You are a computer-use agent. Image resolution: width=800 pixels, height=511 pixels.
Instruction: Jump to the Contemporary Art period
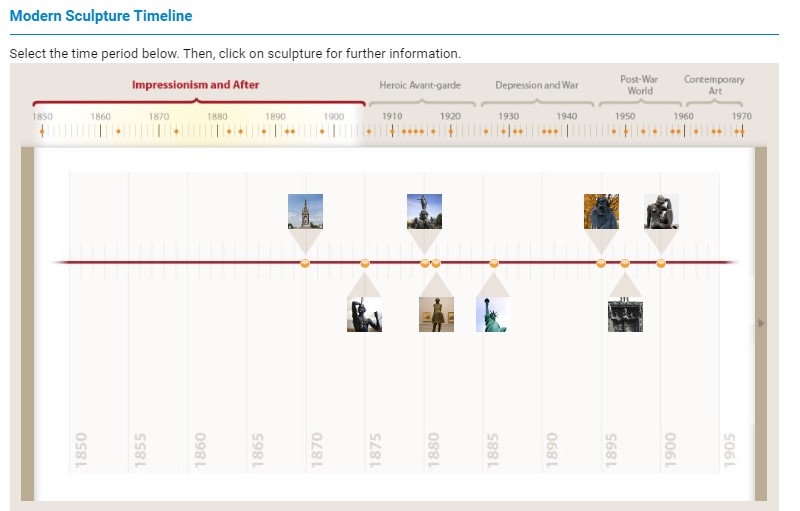point(714,85)
